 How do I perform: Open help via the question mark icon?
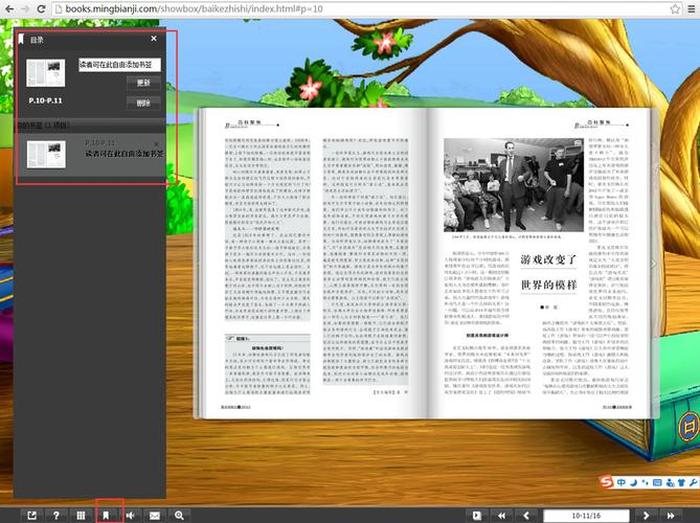coord(56,515)
